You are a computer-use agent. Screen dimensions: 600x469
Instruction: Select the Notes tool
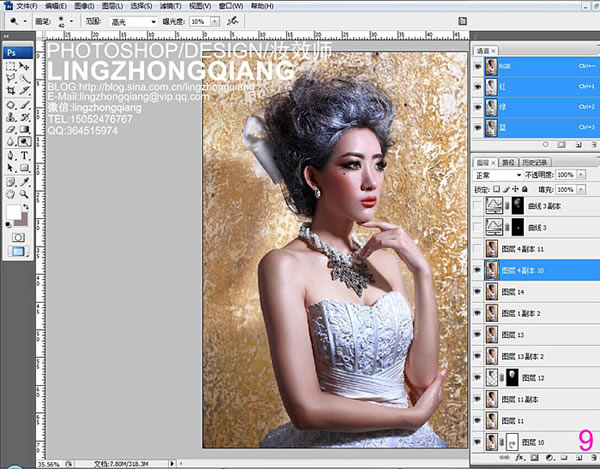(11, 182)
